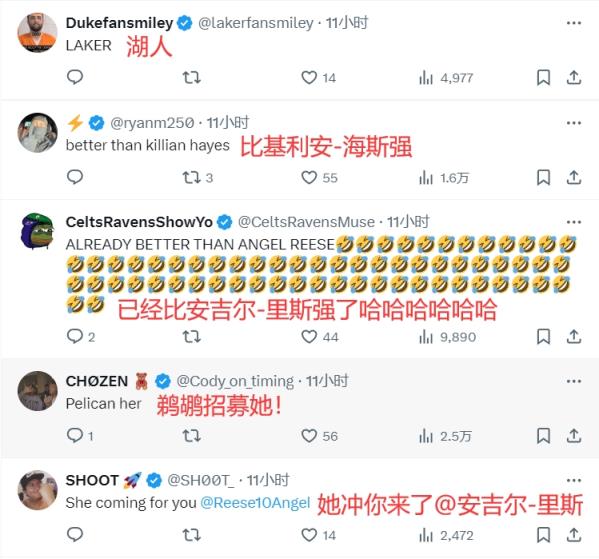This screenshot has width=599, height=559.
Task: Open more options for Dukefansmiley tweet
Action: (x=574, y=23)
